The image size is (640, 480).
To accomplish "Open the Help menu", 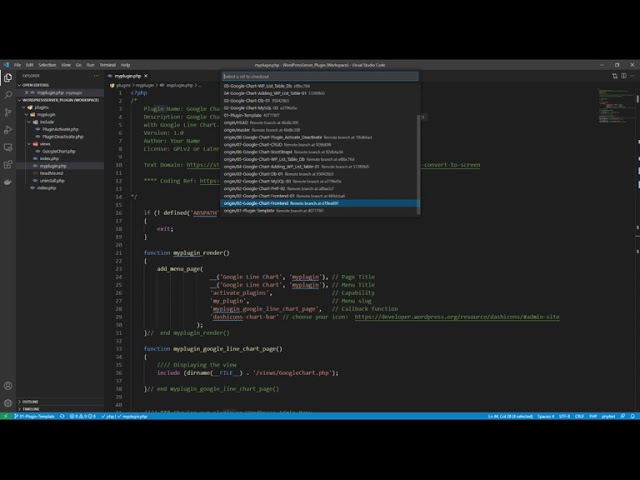I will click(x=126, y=65).
